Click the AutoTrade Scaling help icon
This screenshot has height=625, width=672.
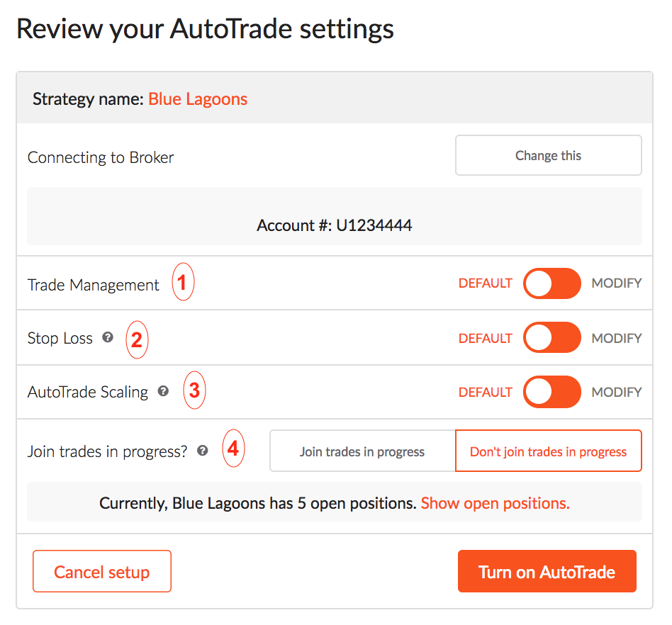(163, 390)
